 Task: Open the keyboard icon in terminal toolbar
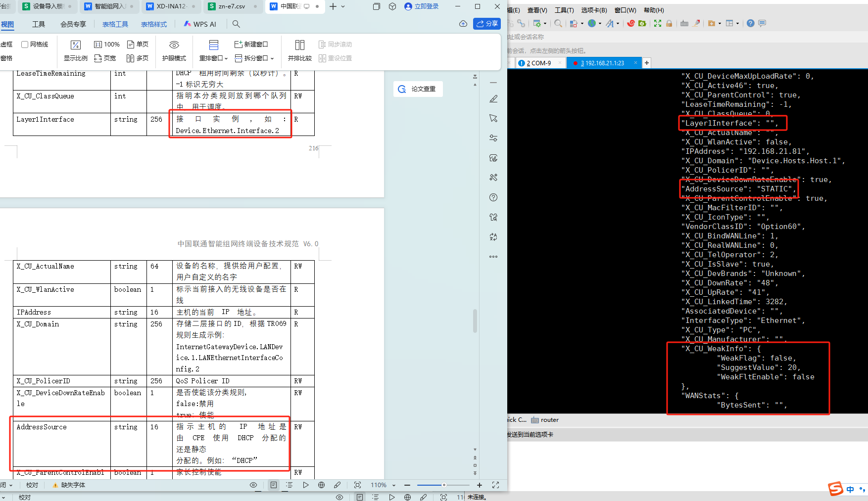684,23
